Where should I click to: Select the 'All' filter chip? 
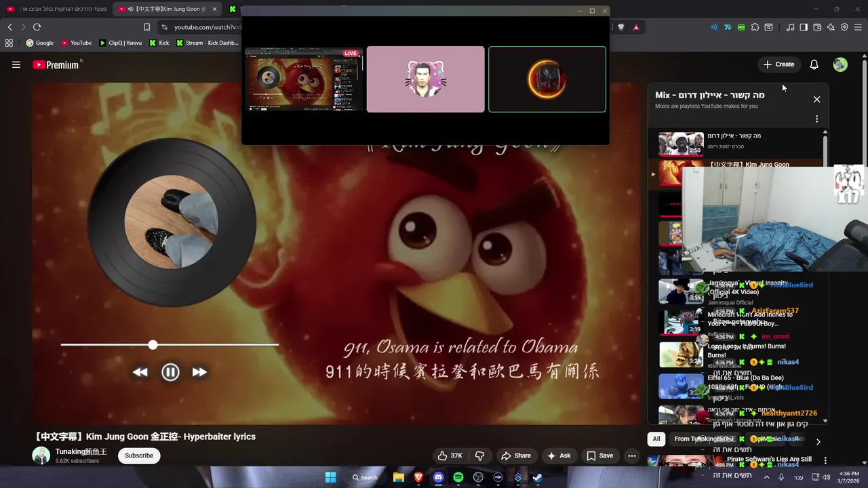click(656, 439)
